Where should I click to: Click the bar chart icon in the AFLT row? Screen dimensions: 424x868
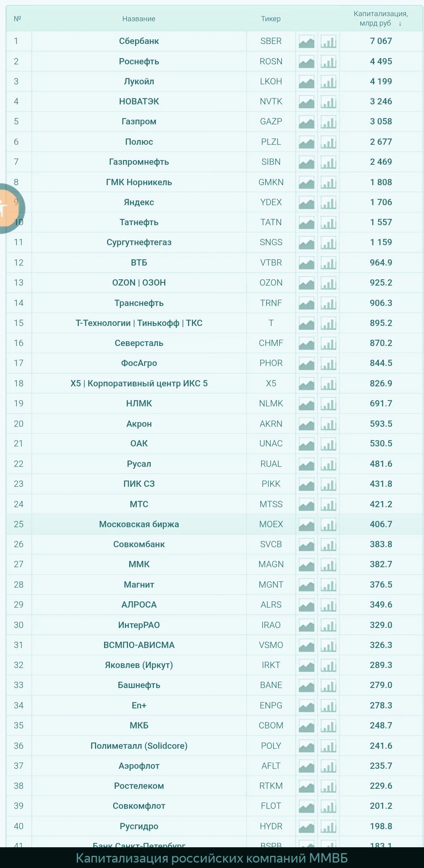(328, 766)
